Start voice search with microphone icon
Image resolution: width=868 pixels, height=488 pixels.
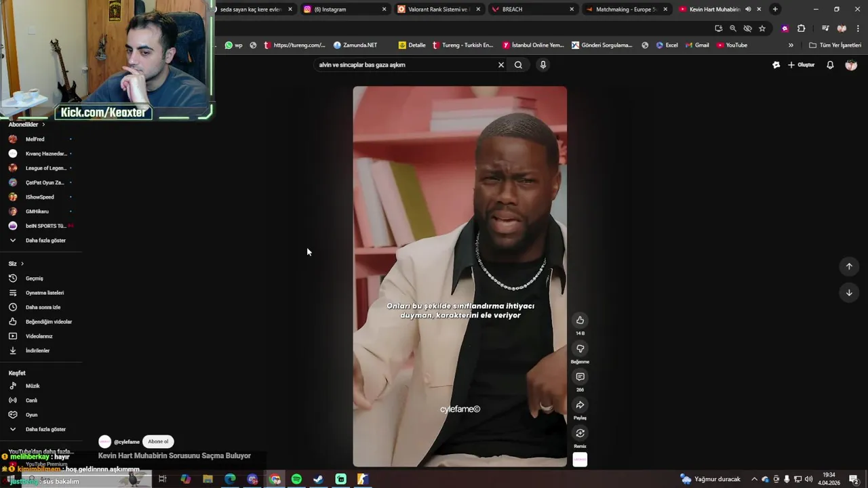pyautogui.click(x=542, y=65)
